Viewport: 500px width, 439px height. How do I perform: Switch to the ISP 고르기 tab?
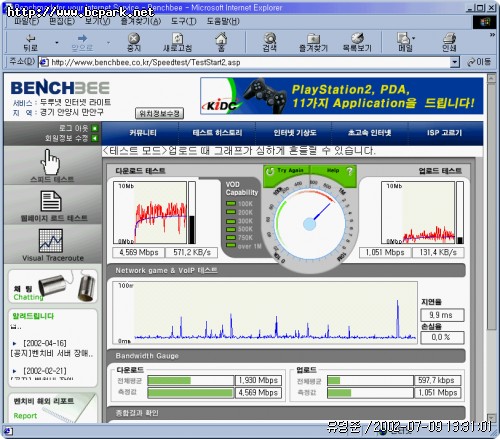444,133
